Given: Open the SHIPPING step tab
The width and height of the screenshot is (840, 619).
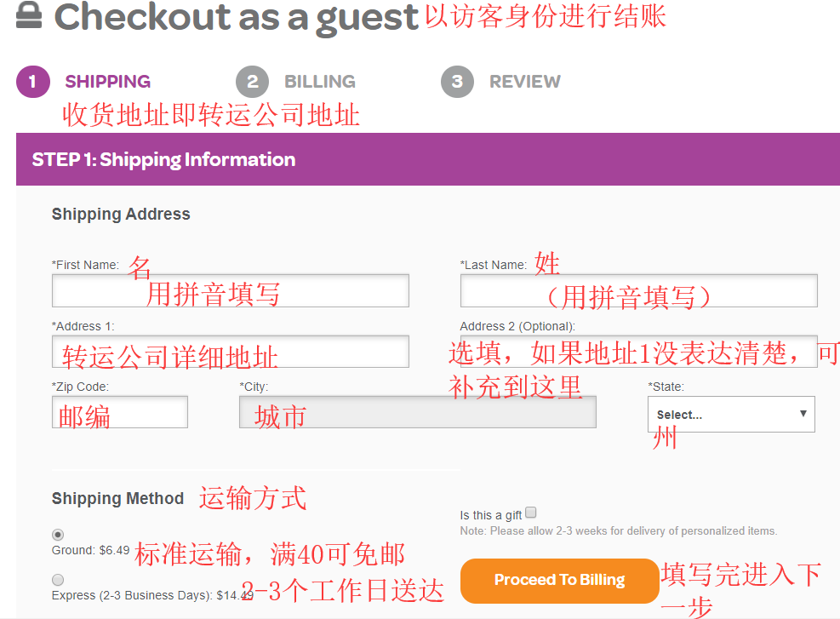Looking at the screenshot, I should click(107, 82).
